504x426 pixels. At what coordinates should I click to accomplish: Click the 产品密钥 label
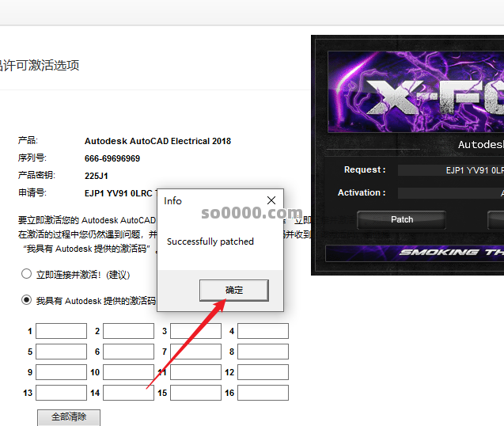[x=36, y=175]
